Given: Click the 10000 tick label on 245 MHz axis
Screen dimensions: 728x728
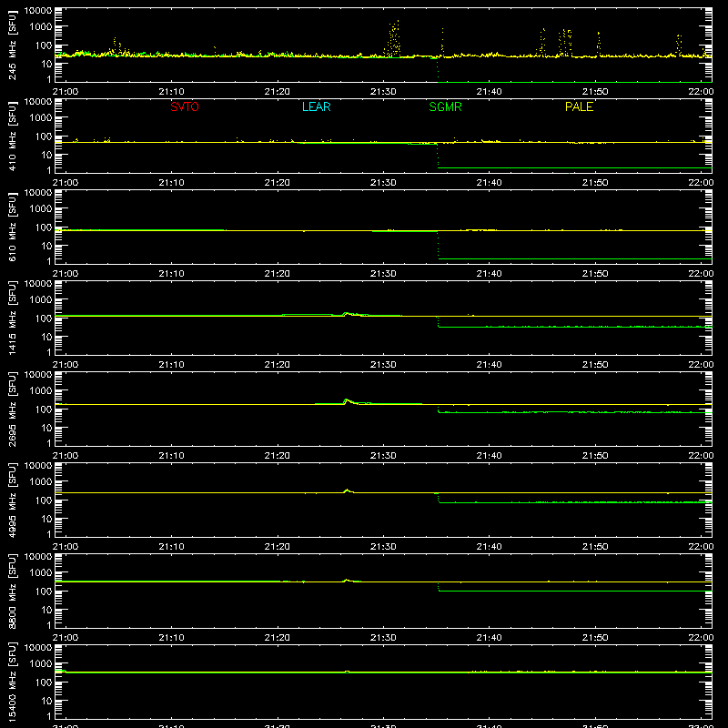Looking at the screenshot, I should (38, 11).
